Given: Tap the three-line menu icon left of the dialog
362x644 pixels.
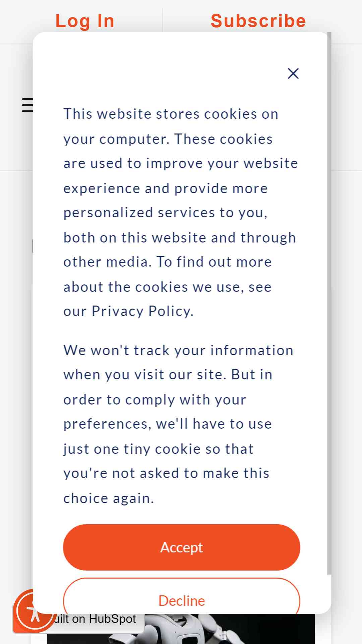Looking at the screenshot, I should (27, 105).
